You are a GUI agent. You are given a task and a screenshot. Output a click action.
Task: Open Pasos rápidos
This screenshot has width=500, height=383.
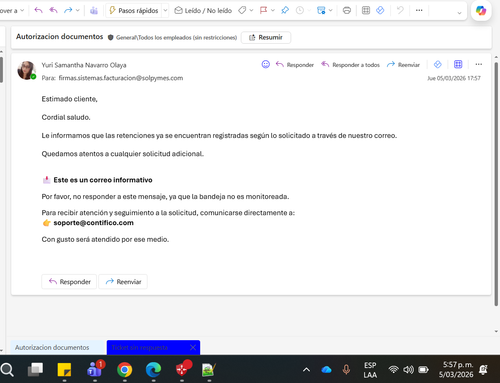134,11
